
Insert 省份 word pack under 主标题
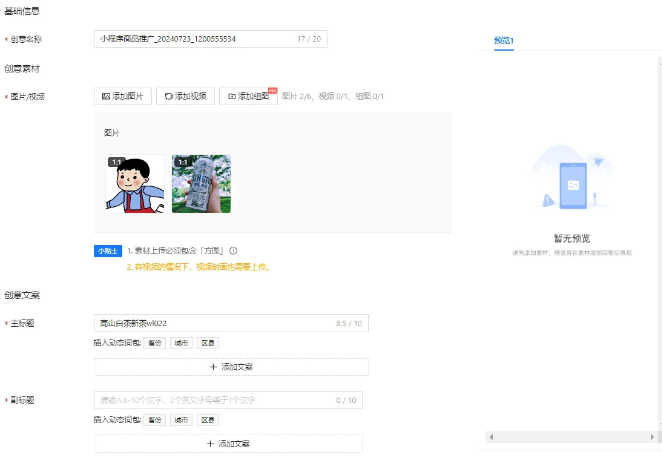click(x=155, y=343)
